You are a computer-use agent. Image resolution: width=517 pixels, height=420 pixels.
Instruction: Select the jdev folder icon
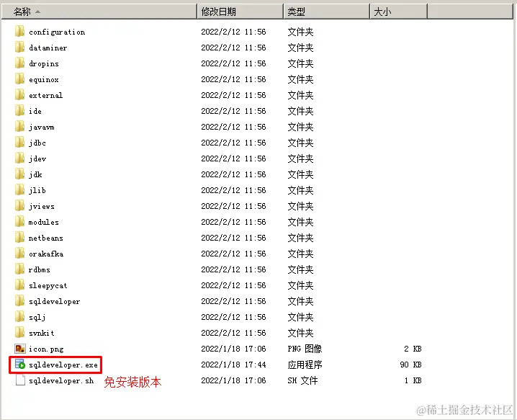click(19, 158)
